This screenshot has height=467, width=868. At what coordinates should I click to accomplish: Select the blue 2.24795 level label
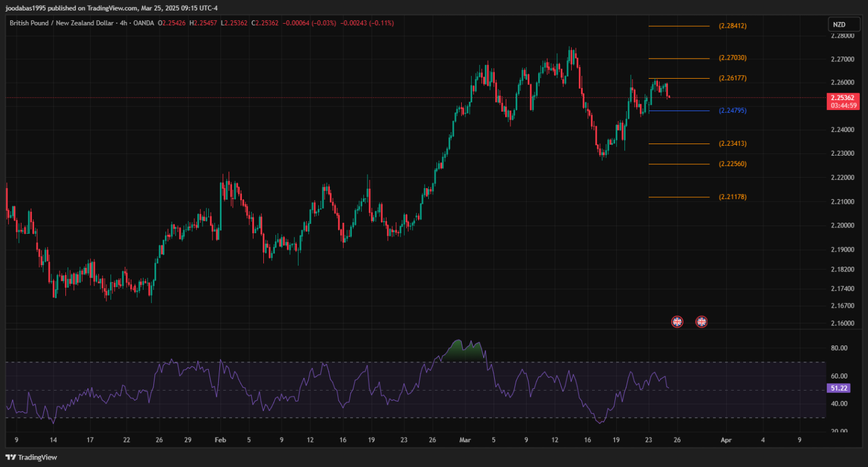tap(733, 111)
